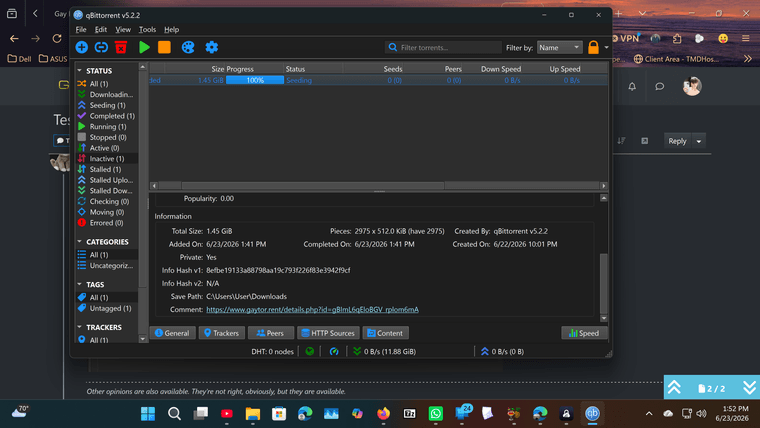Viewport: 760px width, 428px height.
Task: Click the connection status globe icon
Action: (310, 351)
